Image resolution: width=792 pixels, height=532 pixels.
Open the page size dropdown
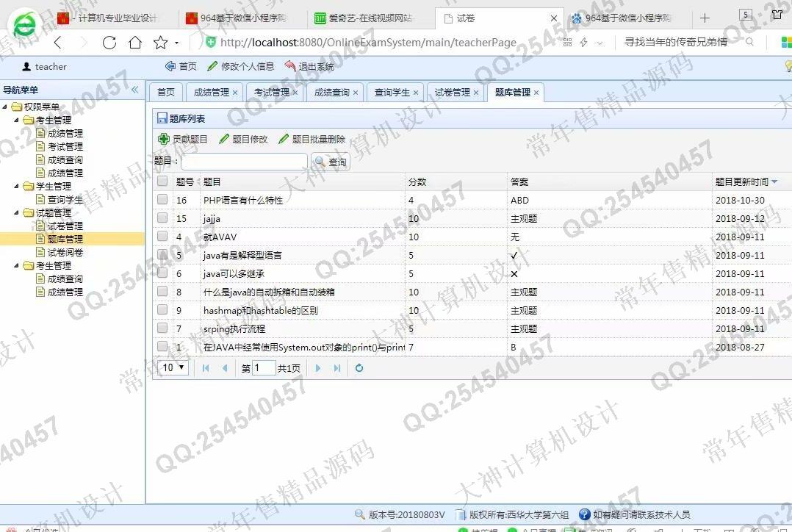pyautogui.click(x=173, y=368)
